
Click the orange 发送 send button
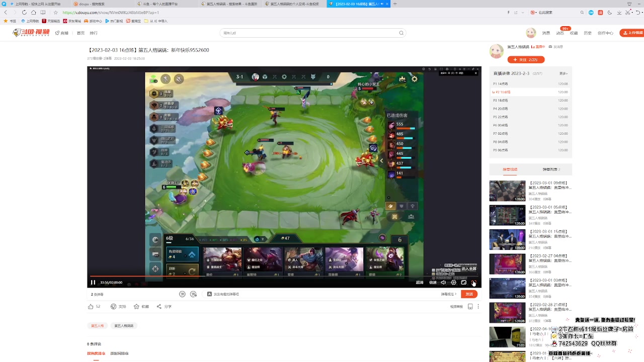pos(469,294)
